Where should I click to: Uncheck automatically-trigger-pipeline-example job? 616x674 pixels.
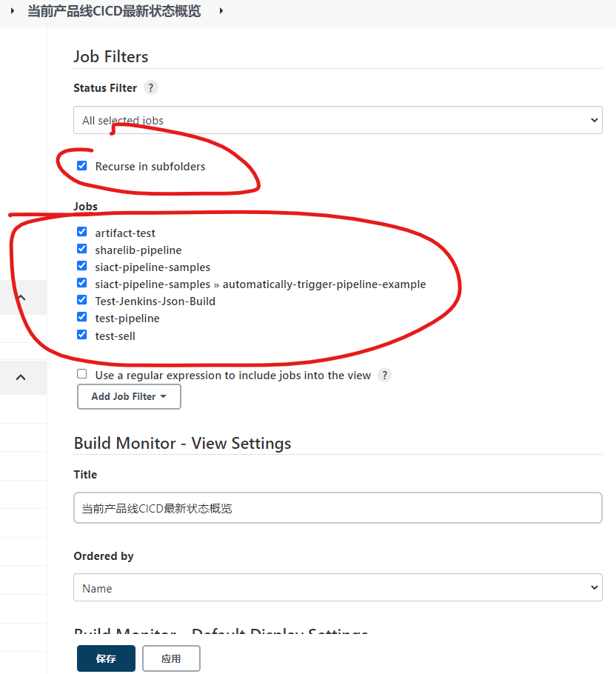(82, 283)
